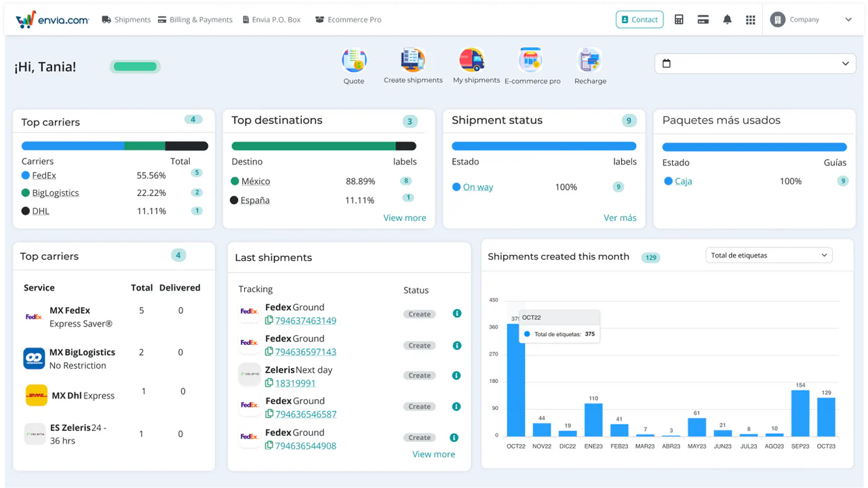The image size is (868, 488).
Task: Click info icon for shipment 794636597143
Action: click(457, 345)
